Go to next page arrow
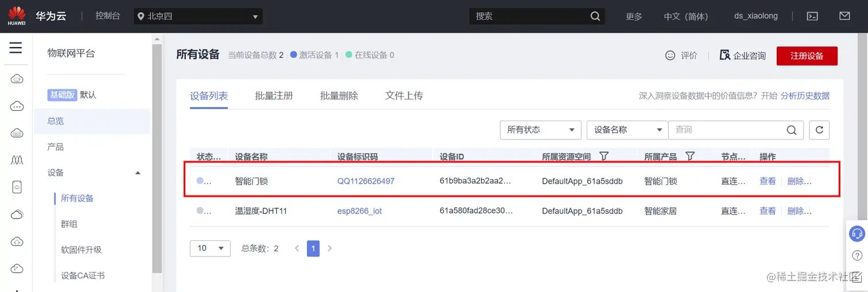Image resolution: width=868 pixels, height=292 pixels. pyautogui.click(x=330, y=248)
